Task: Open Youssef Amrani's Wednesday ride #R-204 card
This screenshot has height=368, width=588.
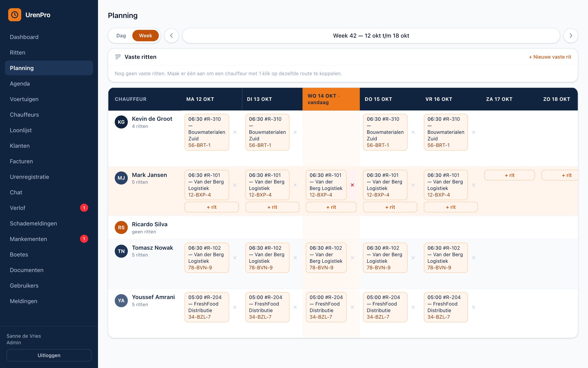Action: (x=326, y=307)
